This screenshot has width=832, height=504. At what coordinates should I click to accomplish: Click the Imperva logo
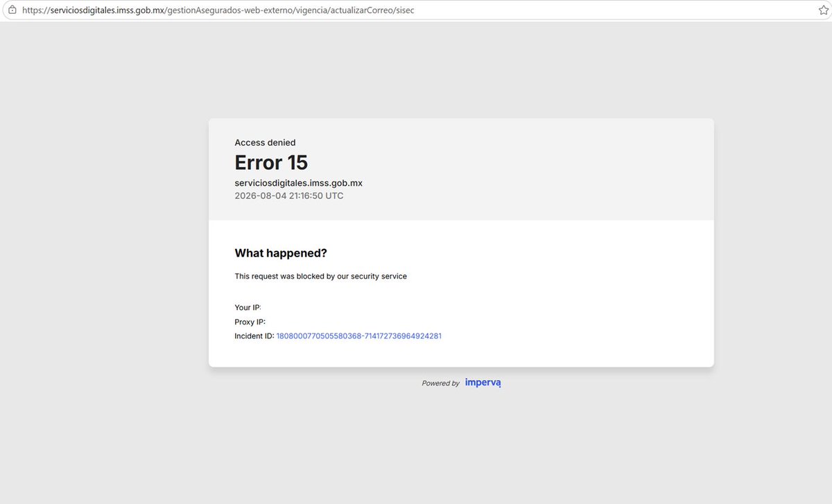click(483, 383)
